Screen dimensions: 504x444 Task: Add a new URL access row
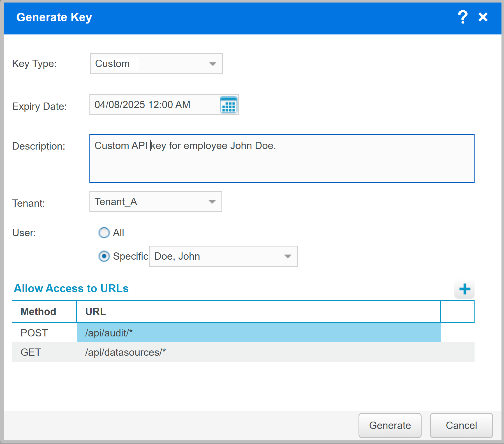pyautogui.click(x=464, y=289)
